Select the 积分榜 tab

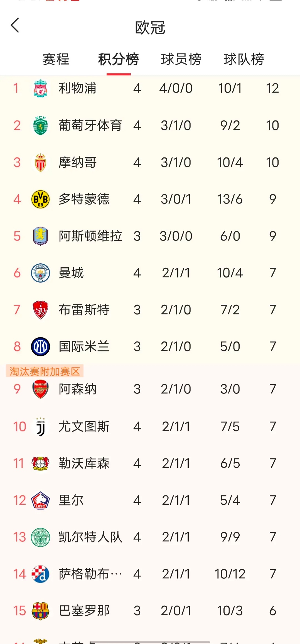click(x=119, y=59)
